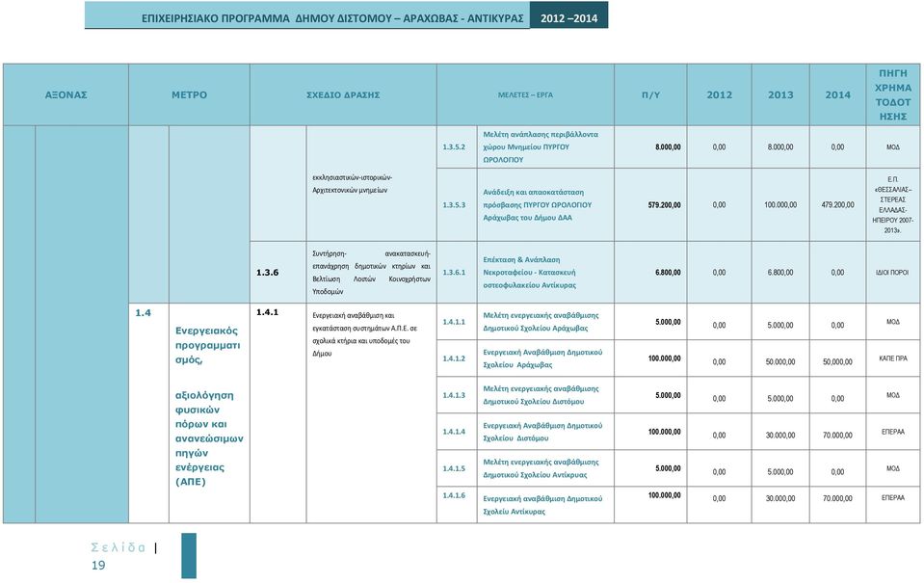Image resolution: width=924 pixels, height=583 pixels.
Task: Click the 2014 value 479.200,00
Action: [837, 205]
